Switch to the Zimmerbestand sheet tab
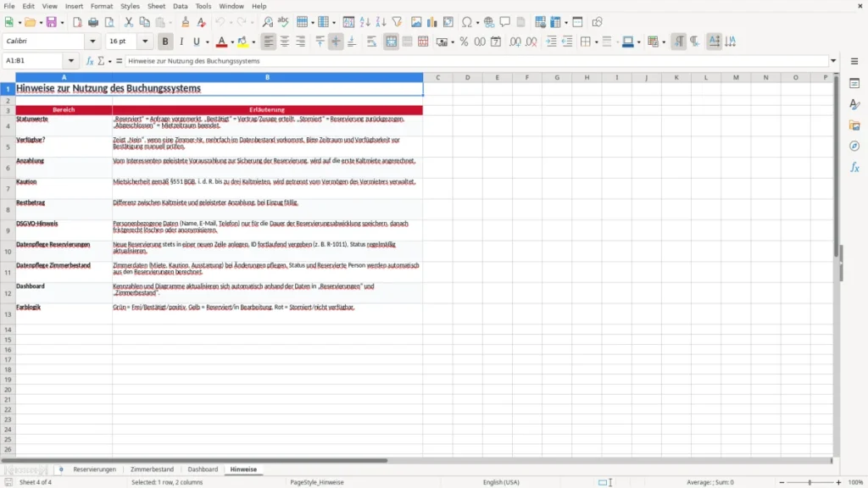The height and width of the screenshot is (488, 868). (152, 469)
